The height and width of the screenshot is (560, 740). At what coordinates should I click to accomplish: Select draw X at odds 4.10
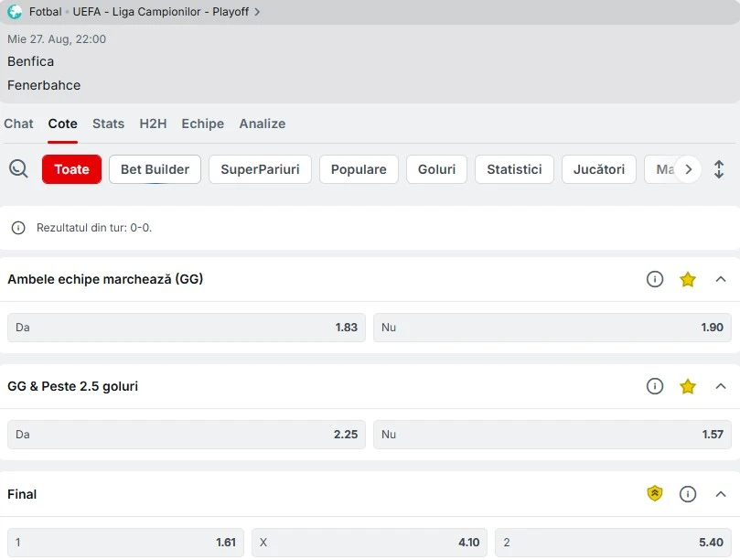point(370,542)
